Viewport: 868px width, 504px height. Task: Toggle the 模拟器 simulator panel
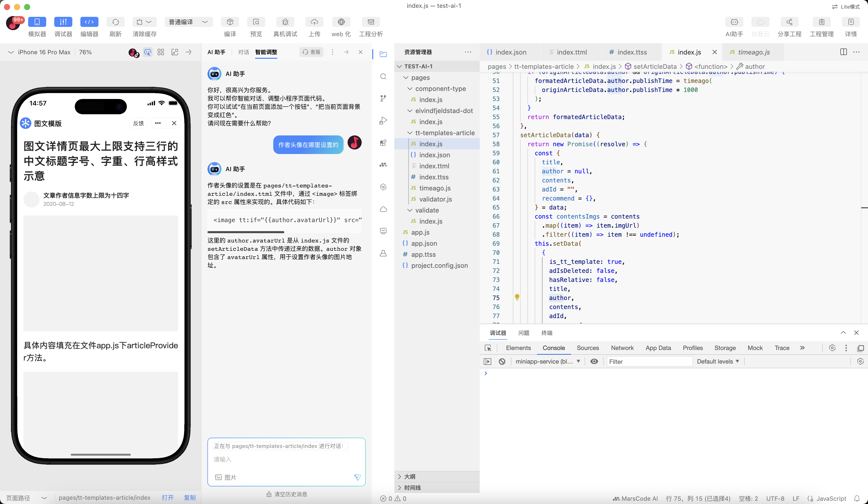click(37, 22)
